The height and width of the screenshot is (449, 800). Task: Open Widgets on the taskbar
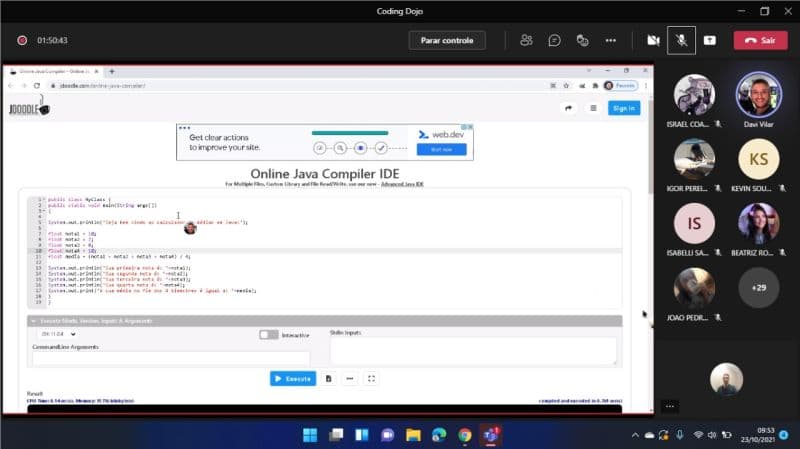[362, 435]
